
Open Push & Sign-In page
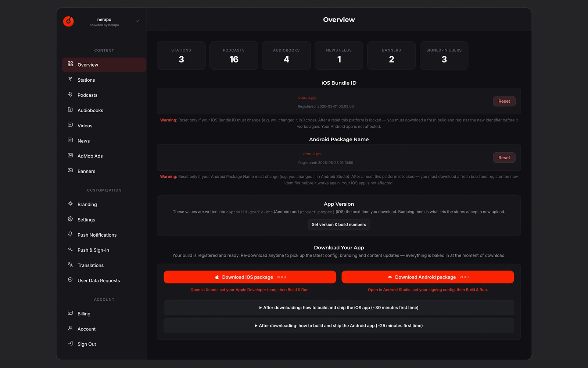click(104, 250)
